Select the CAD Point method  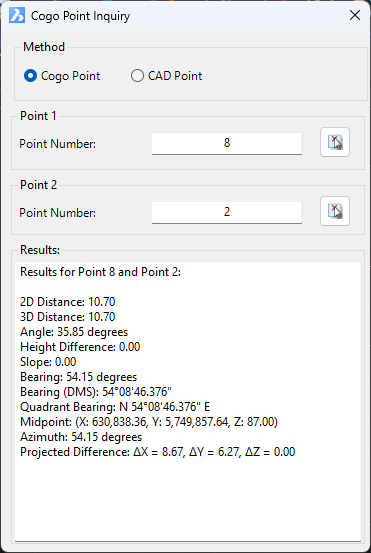166,76
